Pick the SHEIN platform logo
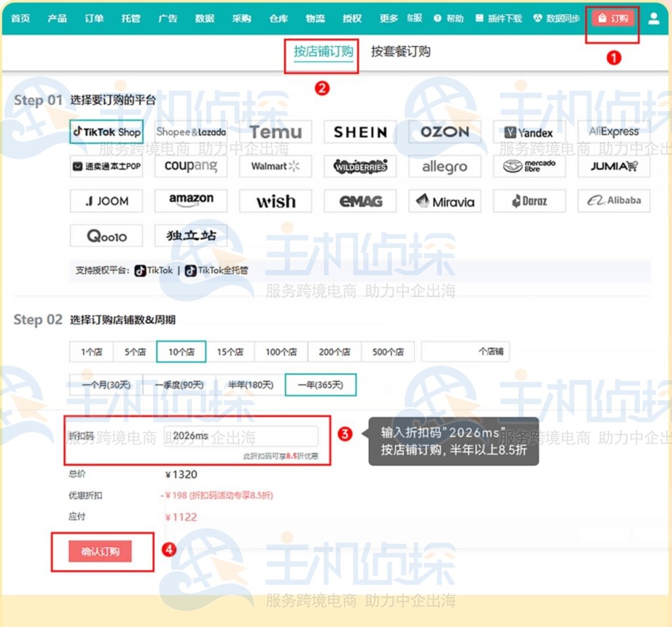 pyautogui.click(x=360, y=131)
